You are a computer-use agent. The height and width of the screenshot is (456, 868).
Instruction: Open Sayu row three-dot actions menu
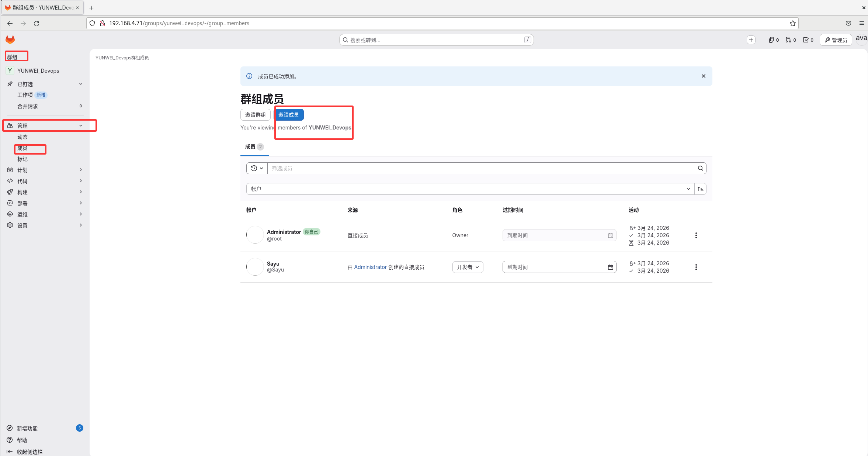pyautogui.click(x=696, y=267)
